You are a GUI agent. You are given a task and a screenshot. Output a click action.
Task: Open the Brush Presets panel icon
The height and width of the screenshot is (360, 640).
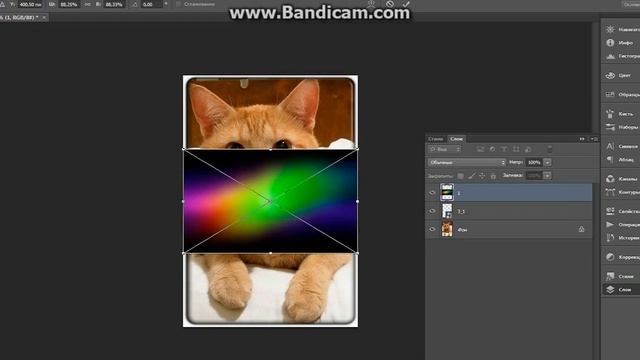point(610,127)
